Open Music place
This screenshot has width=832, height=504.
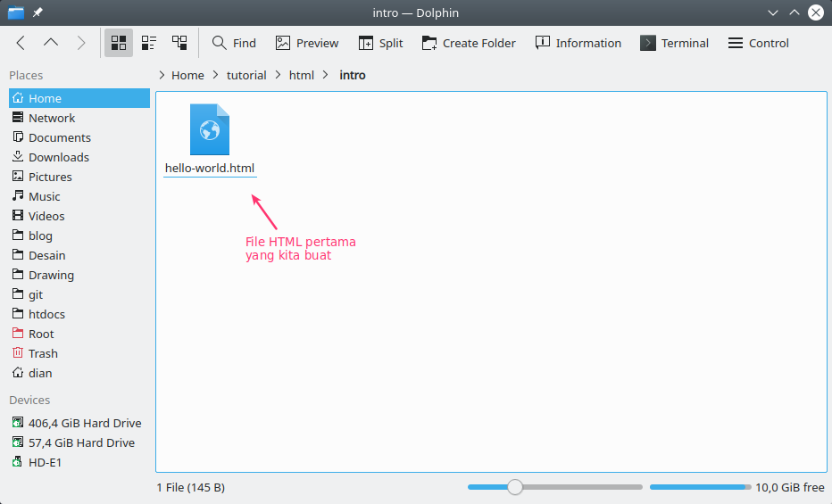click(x=79, y=196)
